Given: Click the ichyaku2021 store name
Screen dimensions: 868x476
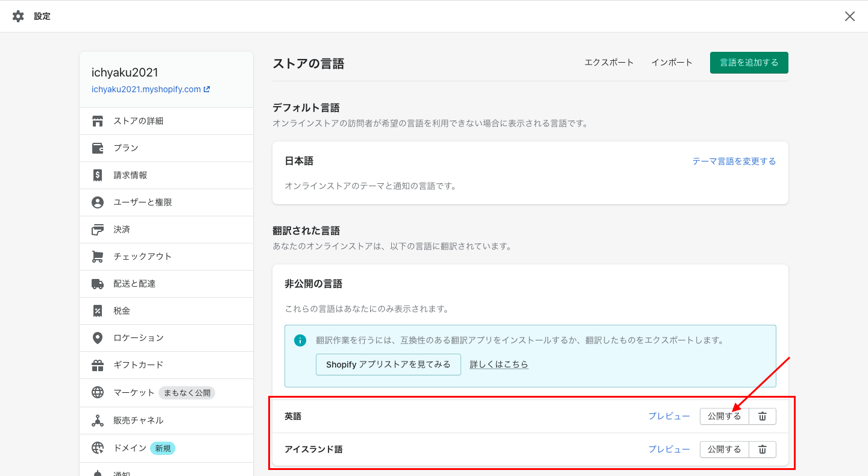Looking at the screenshot, I should click(125, 72).
